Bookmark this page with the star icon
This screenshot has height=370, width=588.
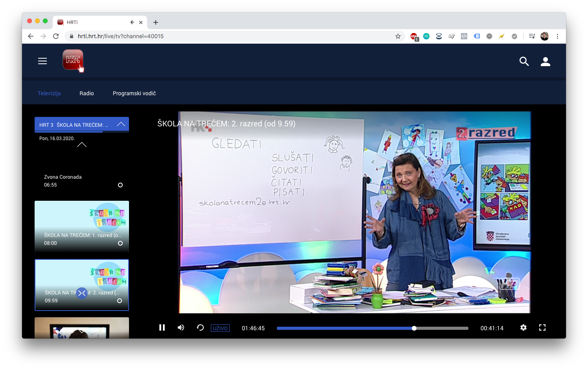point(398,36)
